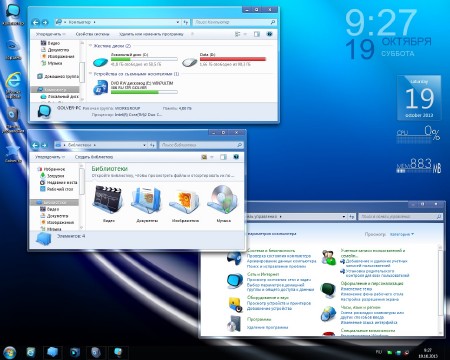The image size is (450, 360).
Task: Open view options dropdown in Libraries window
Action: [212, 157]
